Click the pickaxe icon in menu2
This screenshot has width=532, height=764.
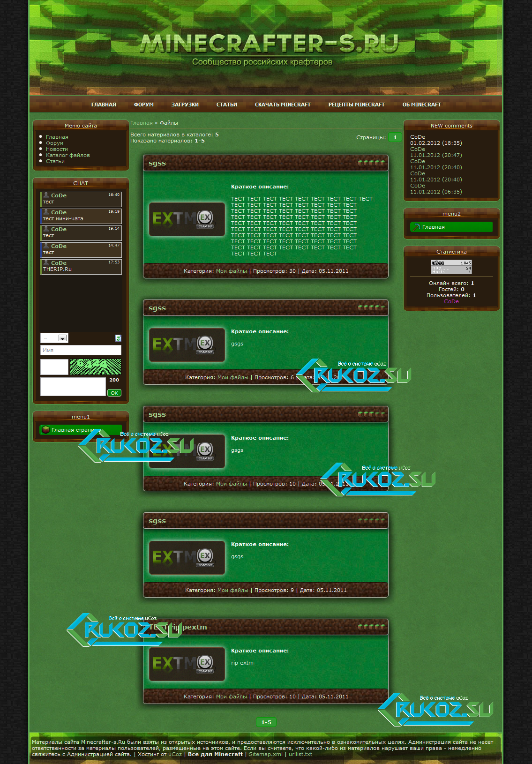(416, 227)
